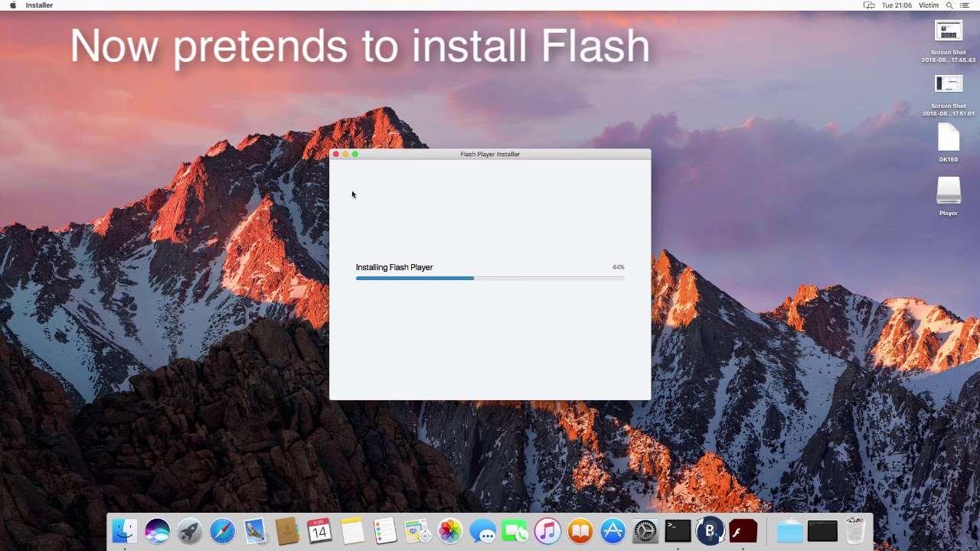Select the Player disk on desktop
The width and height of the screenshot is (980, 551).
pos(949,197)
